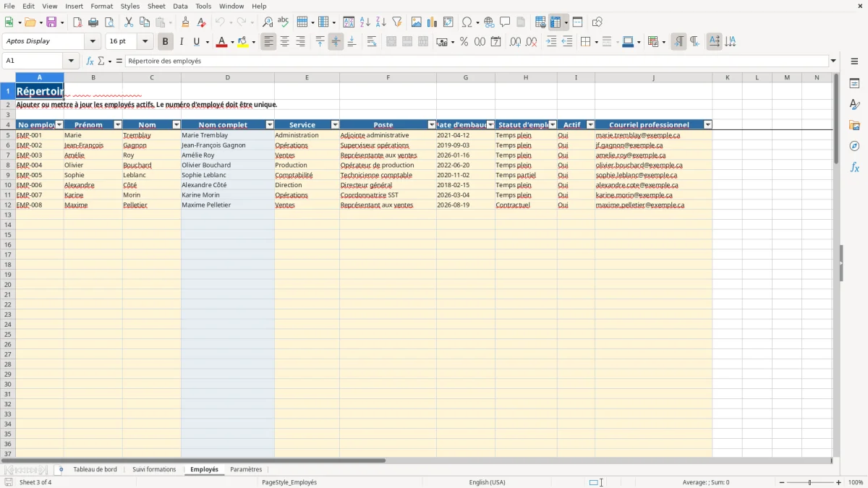Open the Prénom column filter
The width and height of the screenshot is (868, 488).
pyautogui.click(x=118, y=125)
